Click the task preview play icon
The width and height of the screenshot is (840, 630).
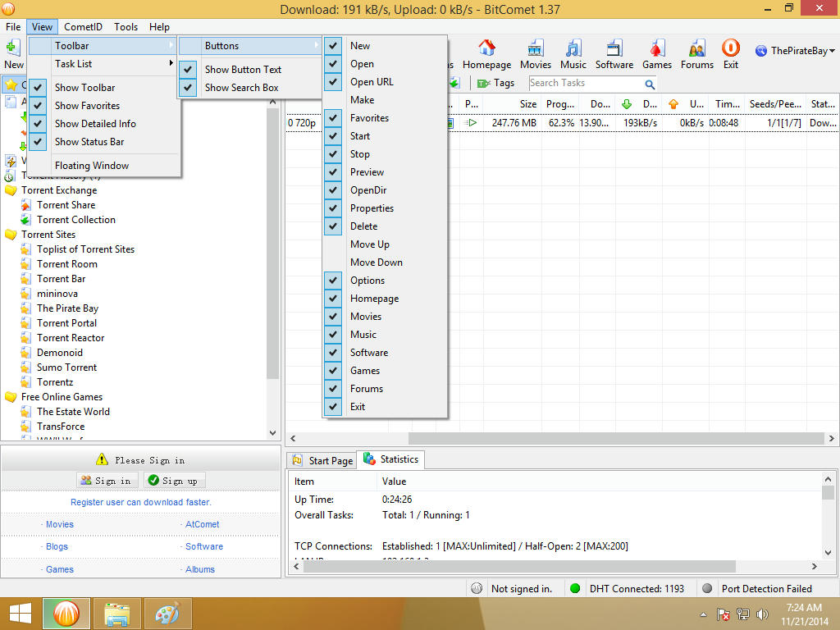click(470, 123)
